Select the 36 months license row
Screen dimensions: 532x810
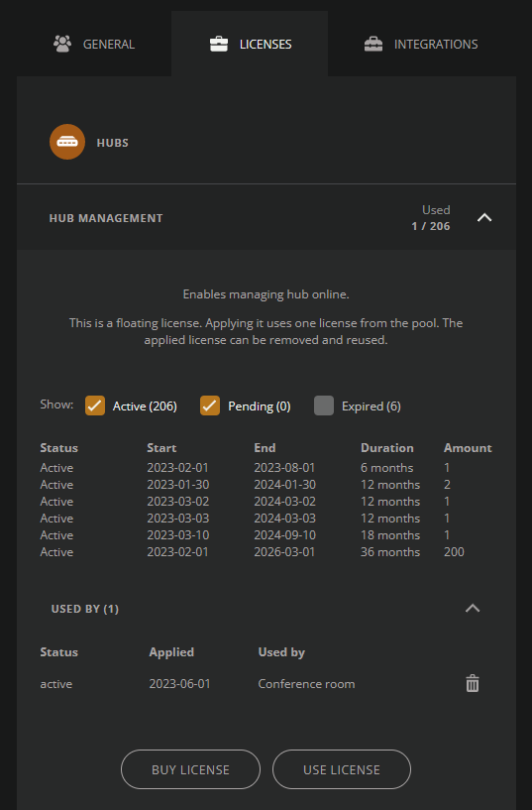[x=266, y=551]
